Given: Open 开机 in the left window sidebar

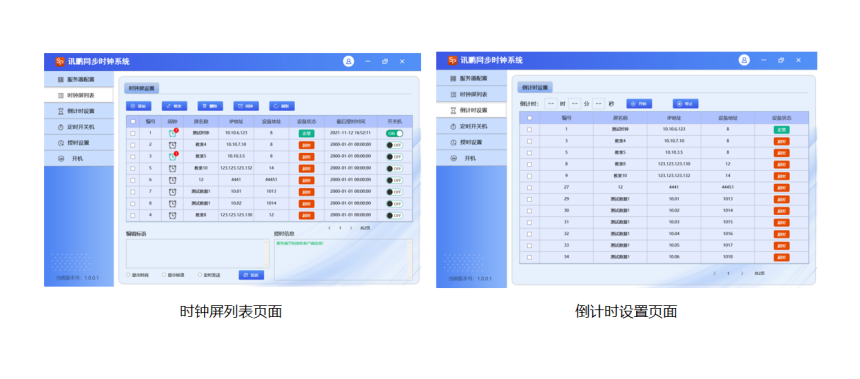Looking at the screenshot, I should coord(78,159).
